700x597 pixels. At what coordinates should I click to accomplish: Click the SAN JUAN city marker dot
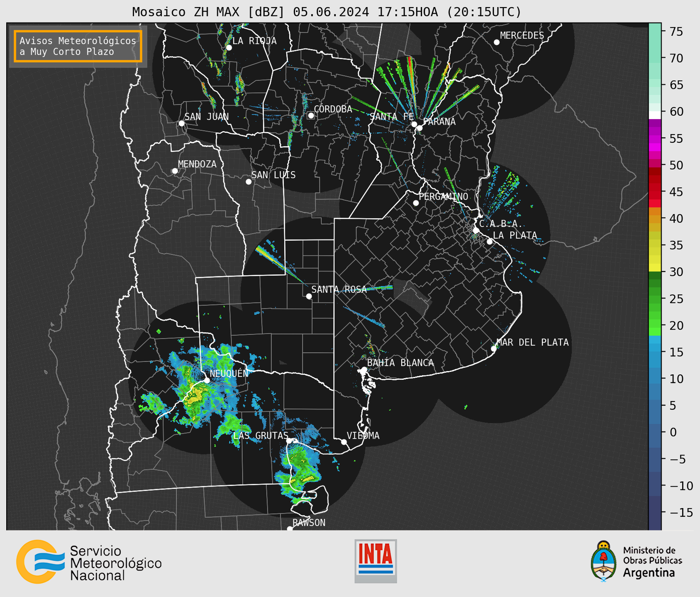(181, 123)
